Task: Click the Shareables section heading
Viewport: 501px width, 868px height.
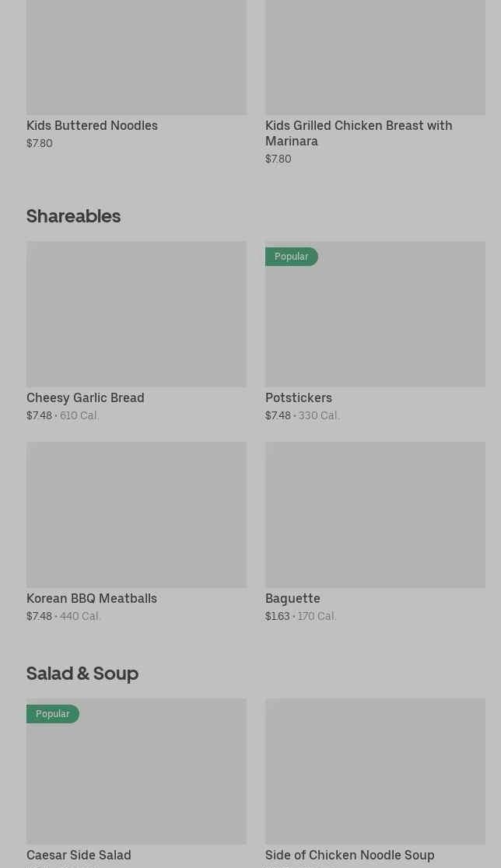Action: (x=73, y=215)
